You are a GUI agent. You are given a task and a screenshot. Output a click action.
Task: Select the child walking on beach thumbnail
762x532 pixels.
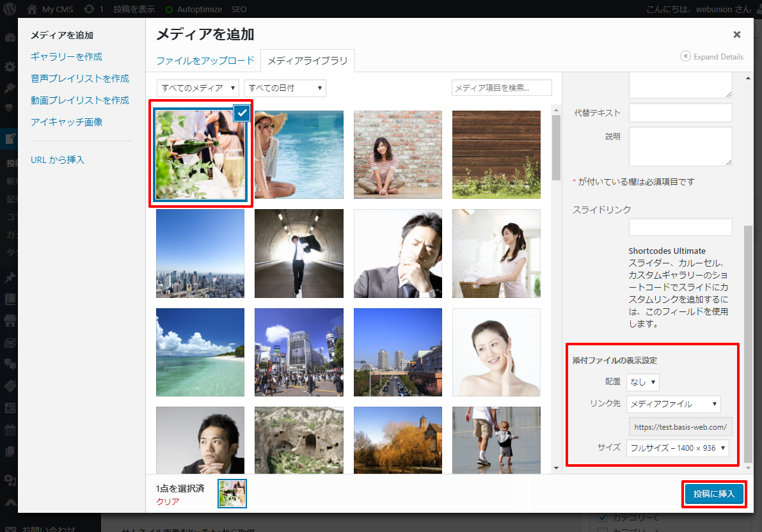[x=496, y=440]
